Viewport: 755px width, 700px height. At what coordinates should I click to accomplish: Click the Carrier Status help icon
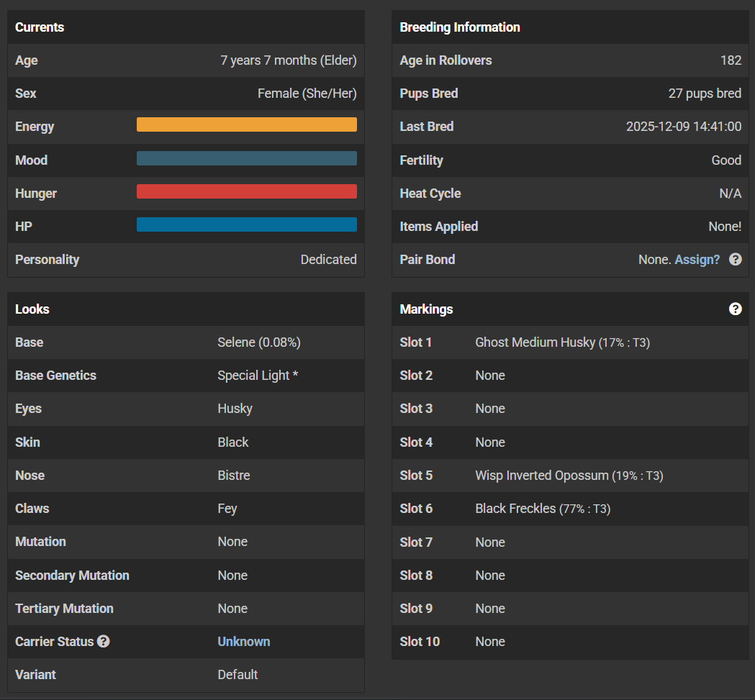pos(104,641)
